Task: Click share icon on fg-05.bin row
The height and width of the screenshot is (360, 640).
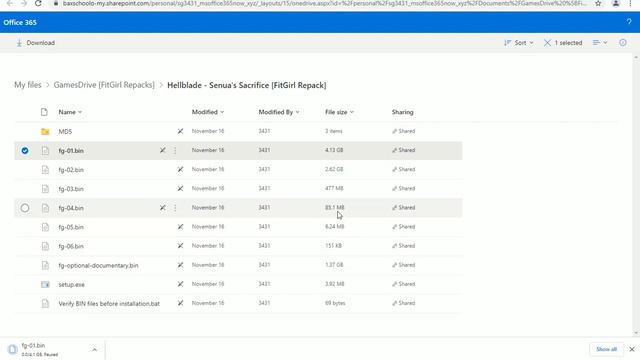Action: click(180, 227)
